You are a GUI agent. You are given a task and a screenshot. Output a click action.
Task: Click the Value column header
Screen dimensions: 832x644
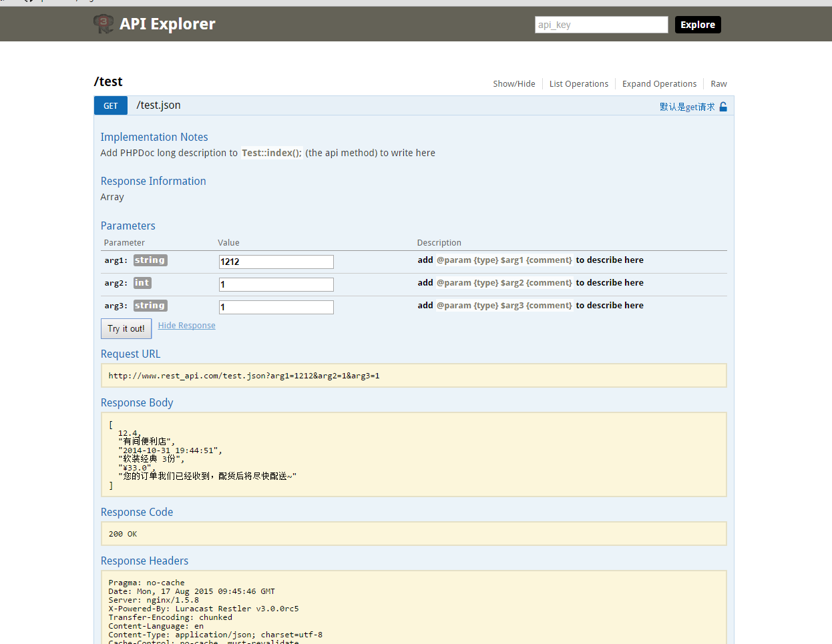(x=228, y=243)
